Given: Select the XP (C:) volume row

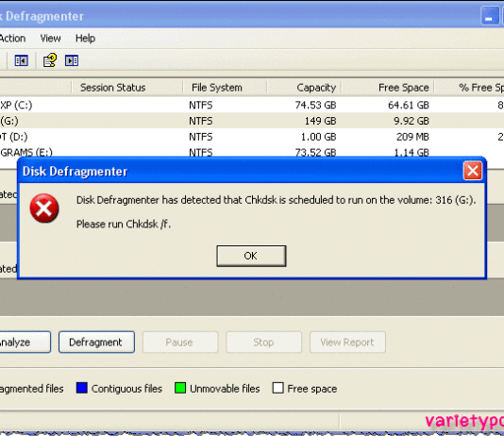Looking at the screenshot, I should [252, 105].
